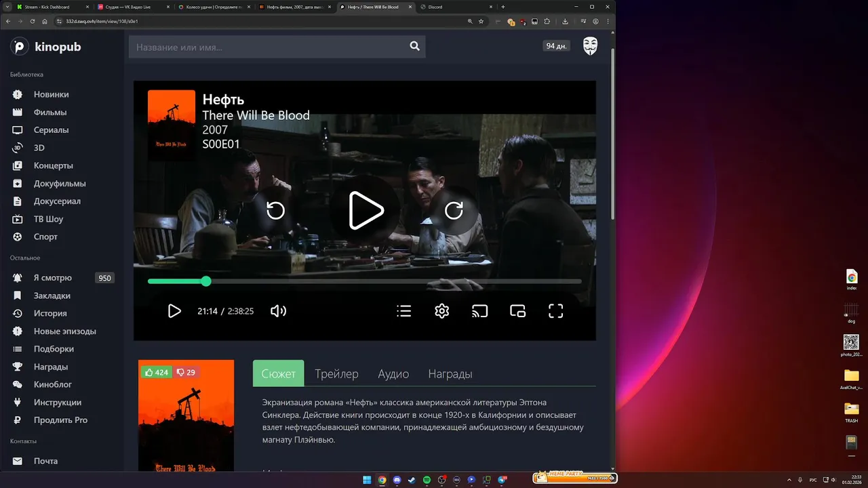Click the small poster in the player header

pos(172,125)
